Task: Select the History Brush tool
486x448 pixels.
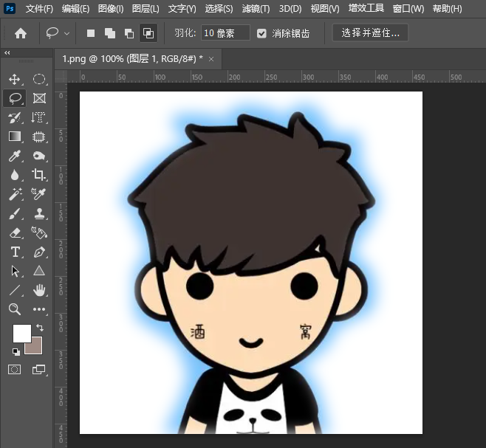Action: coord(15,118)
